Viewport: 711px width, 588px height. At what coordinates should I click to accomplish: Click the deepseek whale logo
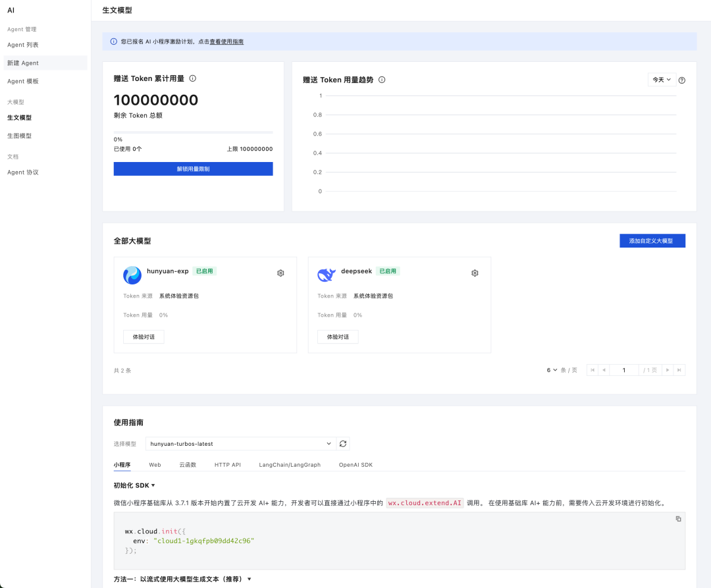pyautogui.click(x=327, y=275)
